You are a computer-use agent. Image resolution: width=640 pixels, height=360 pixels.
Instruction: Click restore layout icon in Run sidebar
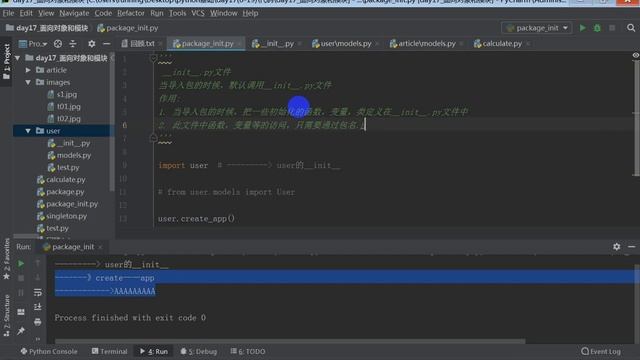point(21,312)
